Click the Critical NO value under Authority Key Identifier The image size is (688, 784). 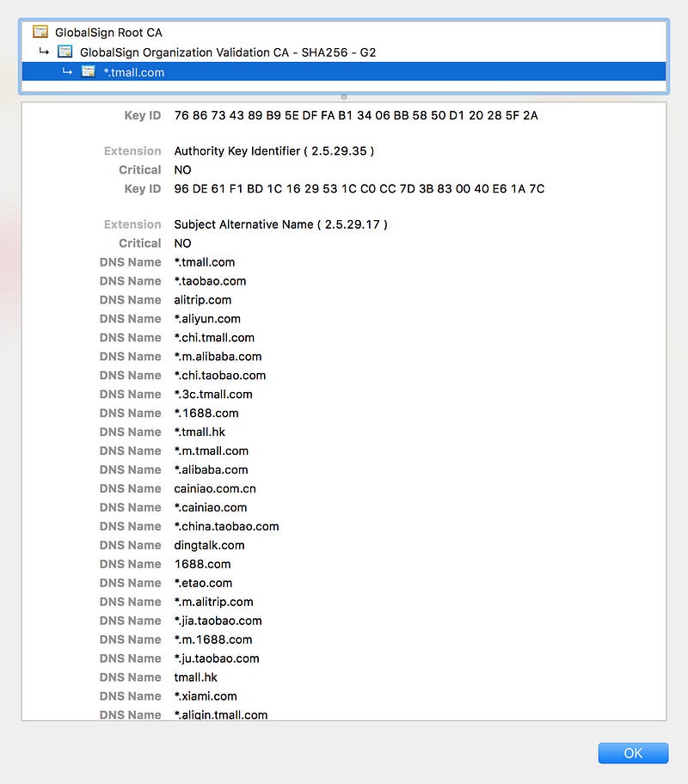point(182,170)
